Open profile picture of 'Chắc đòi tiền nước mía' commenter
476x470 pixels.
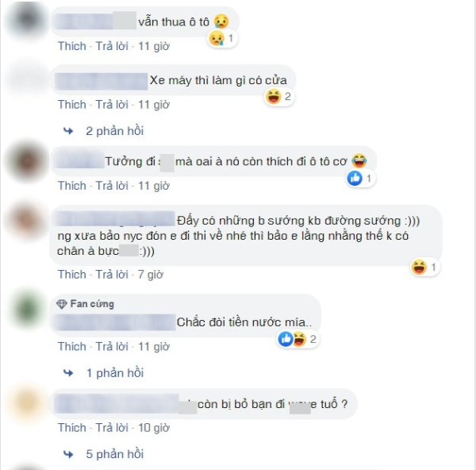(x=28, y=309)
